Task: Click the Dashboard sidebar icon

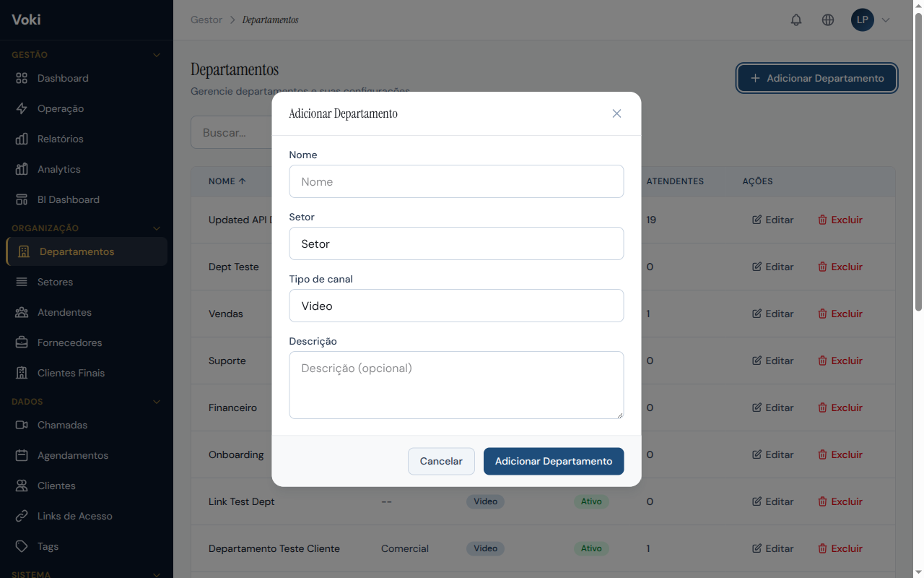Action: click(22, 78)
